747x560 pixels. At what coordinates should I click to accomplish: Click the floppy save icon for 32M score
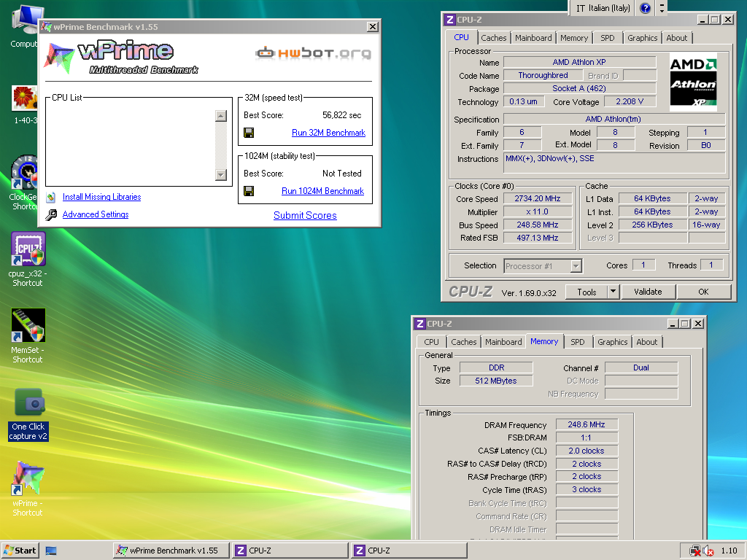249,133
